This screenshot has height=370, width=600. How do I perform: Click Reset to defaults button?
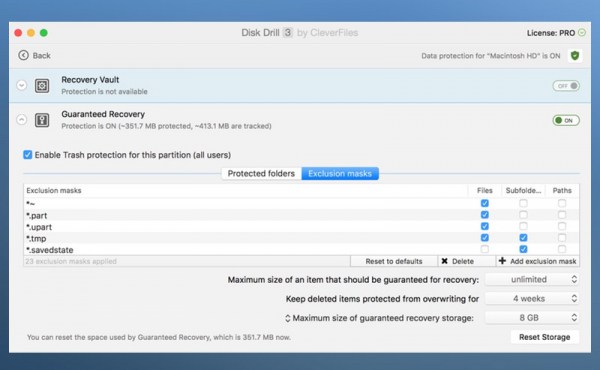point(394,261)
